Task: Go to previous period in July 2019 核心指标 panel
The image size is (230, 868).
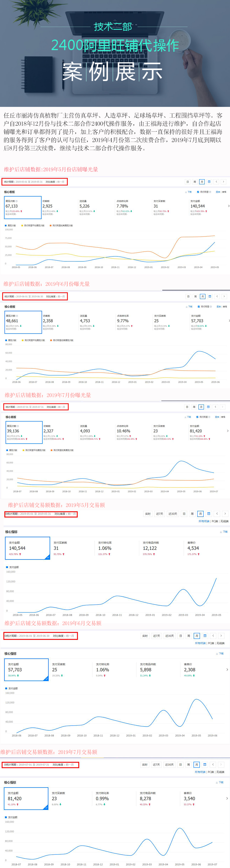Action: [213, 764]
